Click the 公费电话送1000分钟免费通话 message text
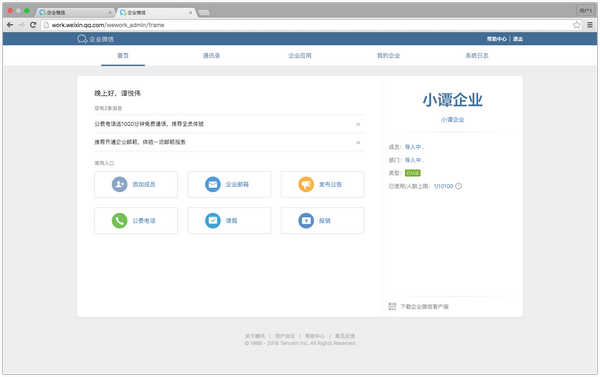Viewport: 600px width, 377px height. [149, 124]
